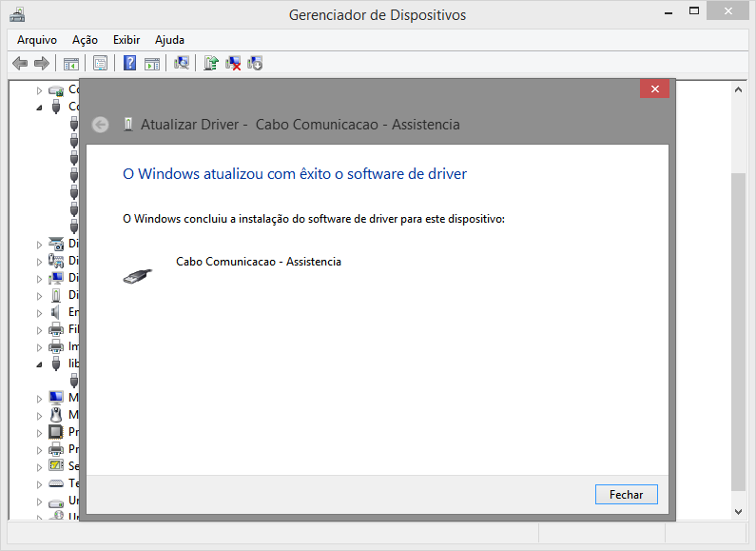Click the update driver software toolbar icon
756x551 pixels.
[x=211, y=64]
